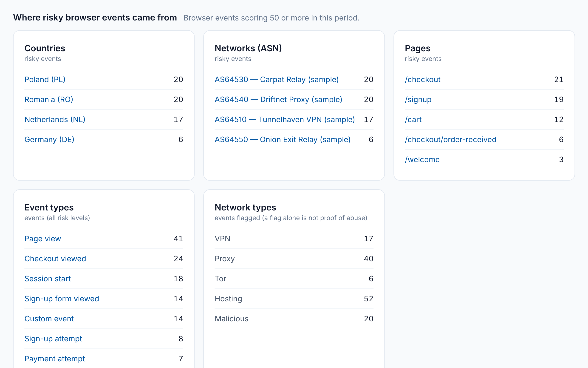The image size is (588, 368).
Task: Click 'Where risky browser events came from' title
Action: (95, 17)
